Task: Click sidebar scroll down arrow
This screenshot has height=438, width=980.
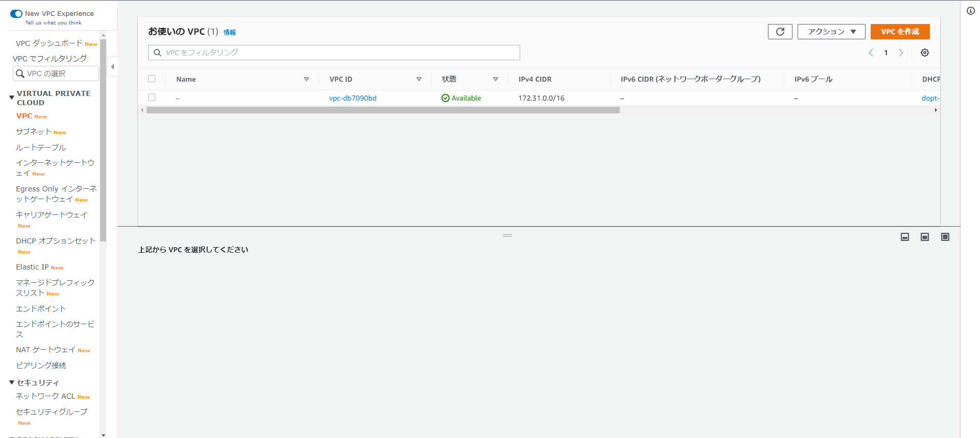Action: pos(103,435)
